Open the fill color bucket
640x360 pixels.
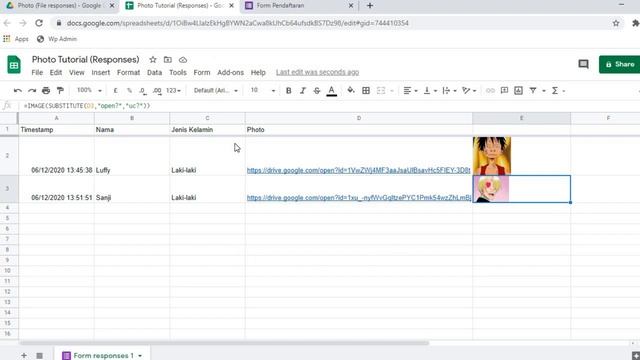pyautogui.click(x=351, y=90)
